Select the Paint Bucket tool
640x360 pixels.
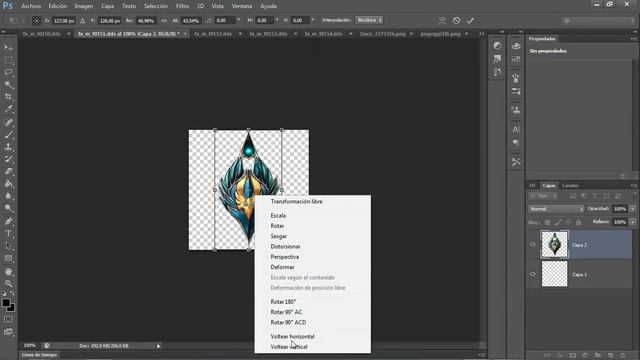(x=8, y=184)
